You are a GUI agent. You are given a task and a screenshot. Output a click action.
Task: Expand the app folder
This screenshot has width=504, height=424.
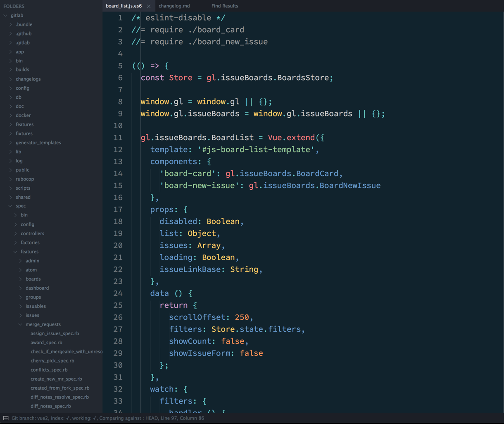pyautogui.click(x=11, y=52)
